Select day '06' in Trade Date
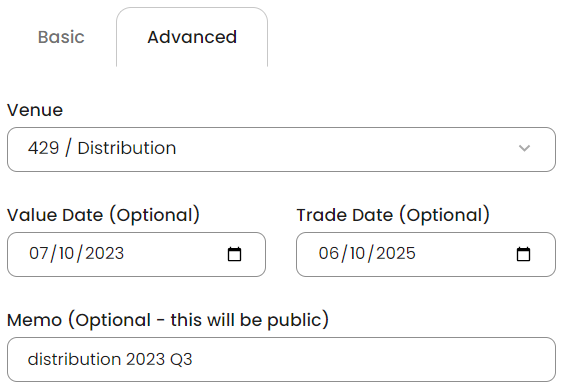Screen dimensions: 561x390 click(x=328, y=253)
